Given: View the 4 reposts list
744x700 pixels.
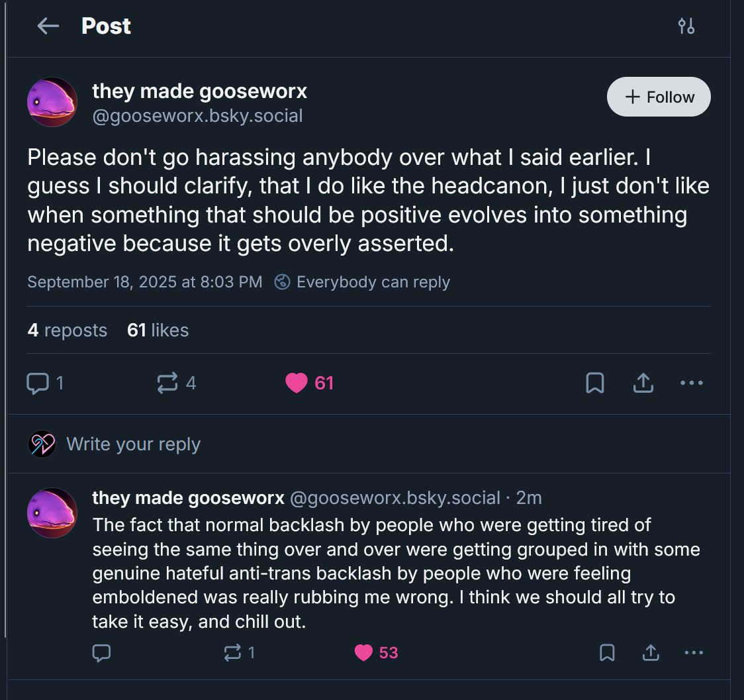Looking at the screenshot, I should (x=68, y=330).
